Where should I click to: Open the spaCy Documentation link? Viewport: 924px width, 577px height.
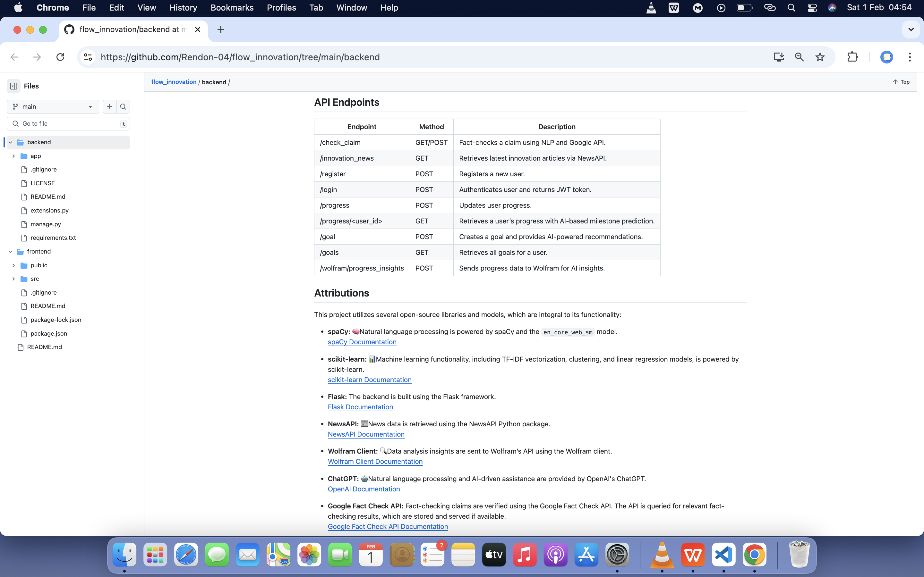pyautogui.click(x=362, y=342)
